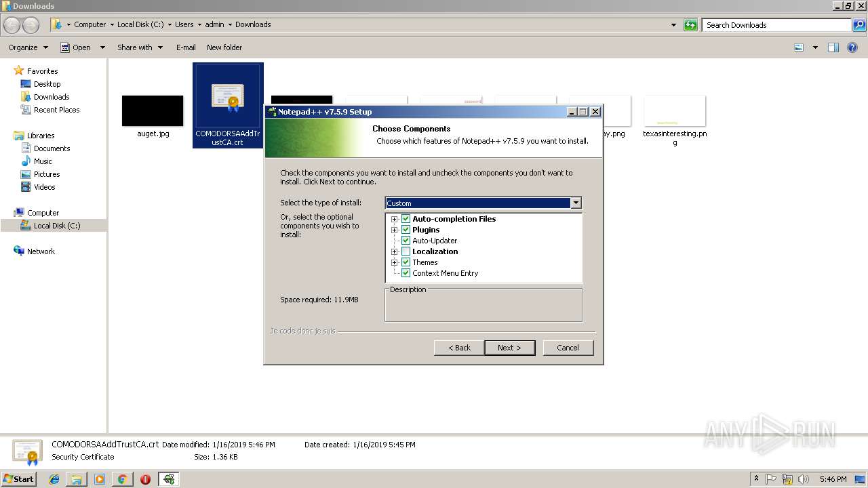This screenshot has width=868, height=488.
Task: Select Local Disk (C:) in sidebar
Action: [x=57, y=226]
